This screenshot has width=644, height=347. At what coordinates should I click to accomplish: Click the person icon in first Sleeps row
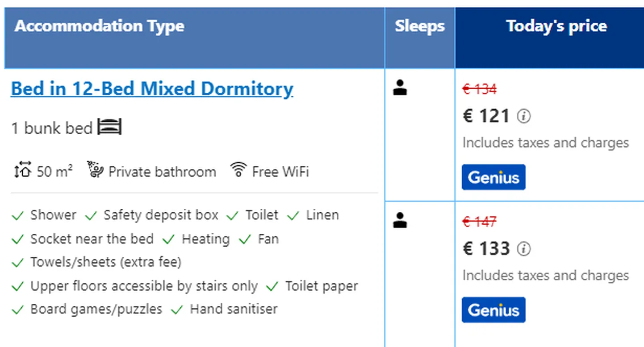(x=400, y=87)
